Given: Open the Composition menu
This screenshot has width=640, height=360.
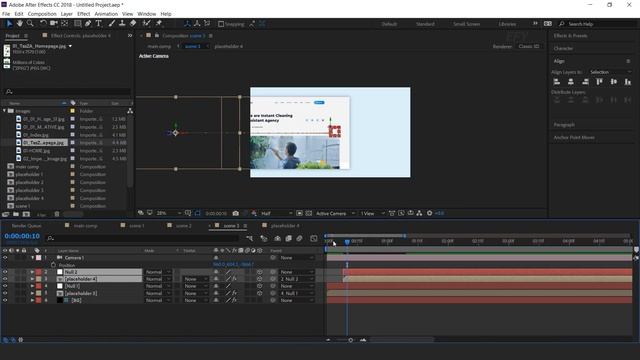Looking at the screenshot, I should tap(42, 14).
